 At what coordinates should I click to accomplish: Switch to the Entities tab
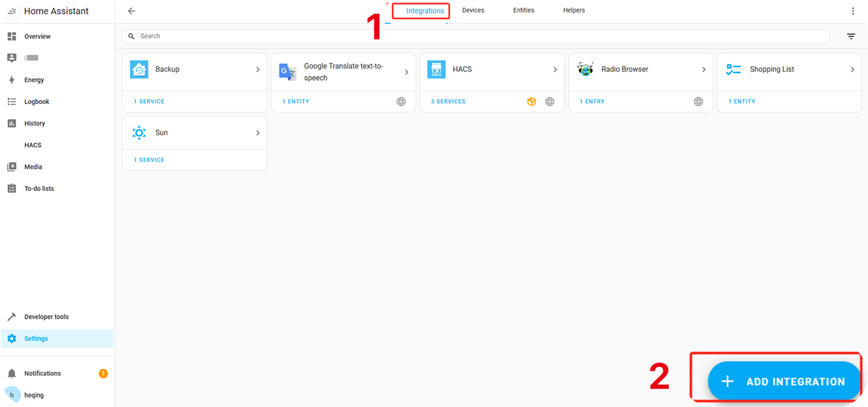(x=524, y=11)
